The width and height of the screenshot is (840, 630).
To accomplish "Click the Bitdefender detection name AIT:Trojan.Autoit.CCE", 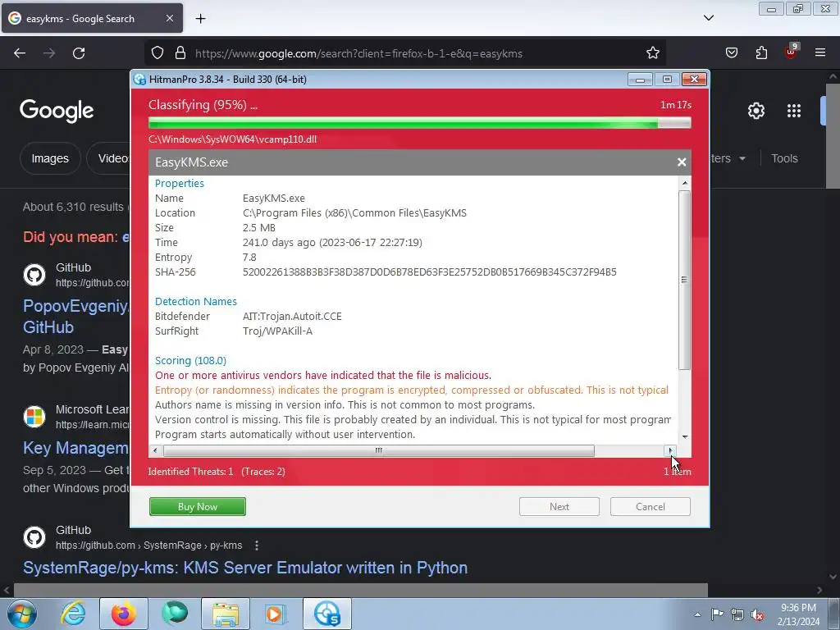I will [292, 316].
